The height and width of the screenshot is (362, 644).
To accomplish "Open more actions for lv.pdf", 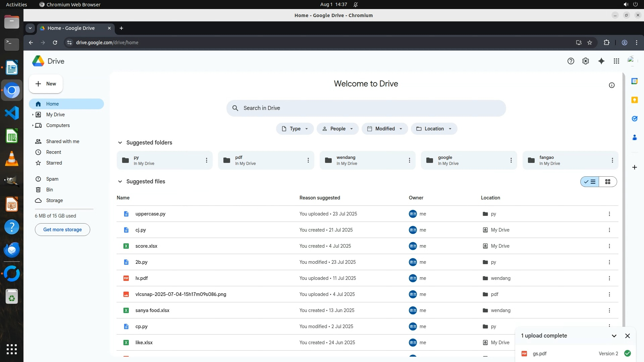I will coord(609,278).
